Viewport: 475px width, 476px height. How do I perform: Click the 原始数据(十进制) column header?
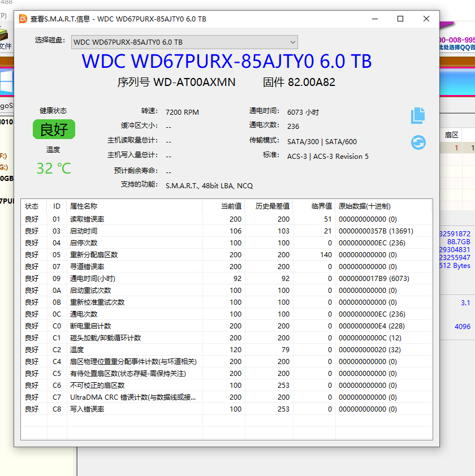pos(365,206)
